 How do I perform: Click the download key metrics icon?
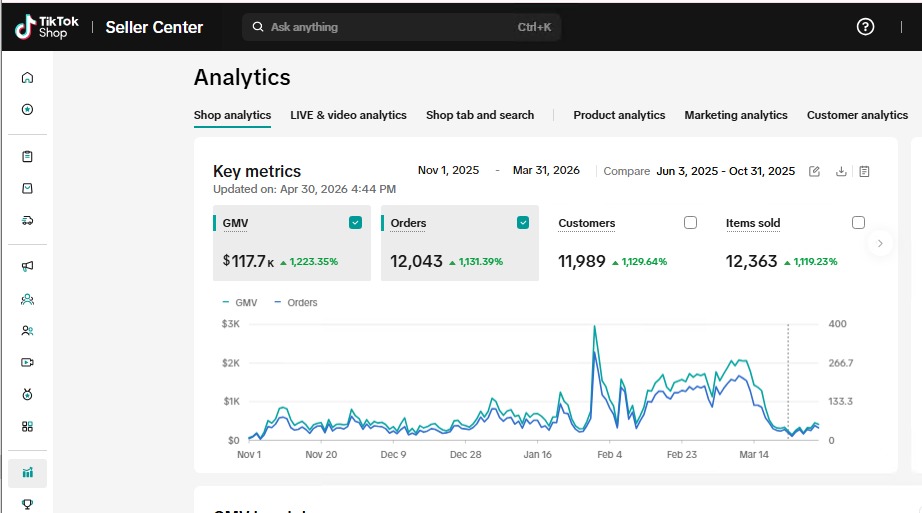(x=841, y=171)
